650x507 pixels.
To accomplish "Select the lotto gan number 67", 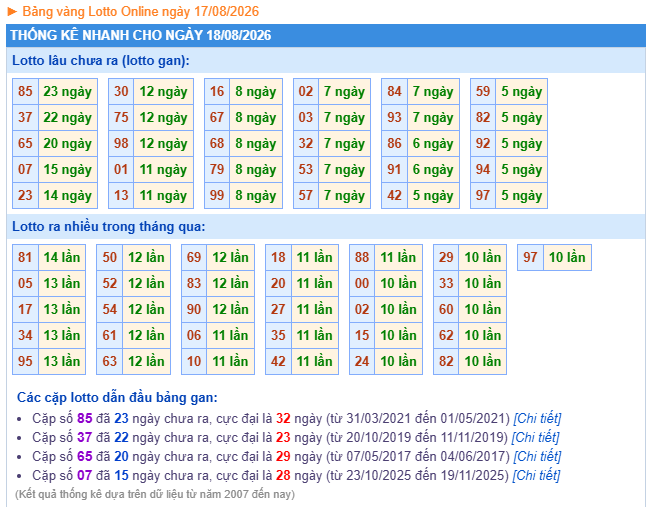I will click(217, 117).
